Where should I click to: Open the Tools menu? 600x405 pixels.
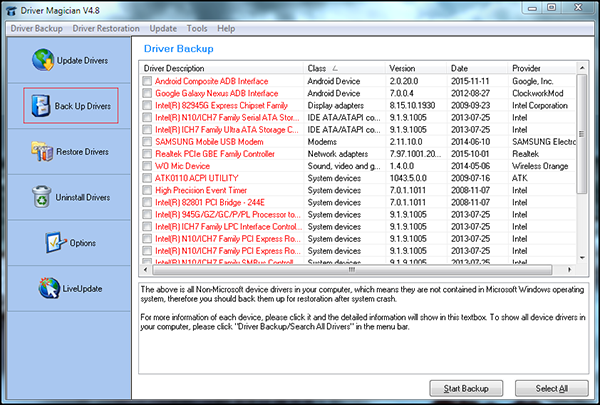point(197,28)
